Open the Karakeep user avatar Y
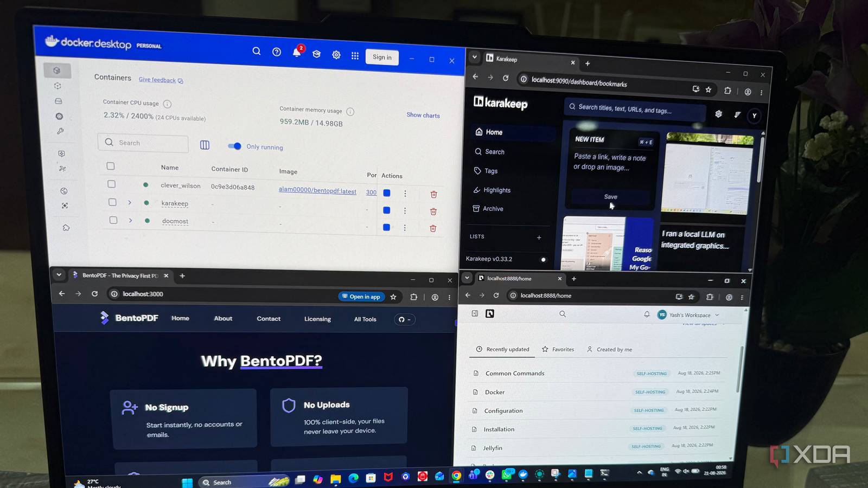This screenshot has height=488, width=868. tap(754, 115)
